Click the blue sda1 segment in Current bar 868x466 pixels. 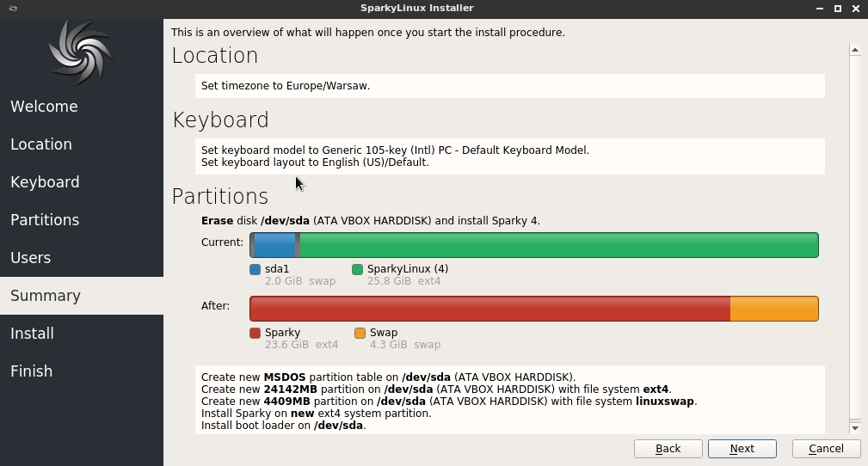274,245
